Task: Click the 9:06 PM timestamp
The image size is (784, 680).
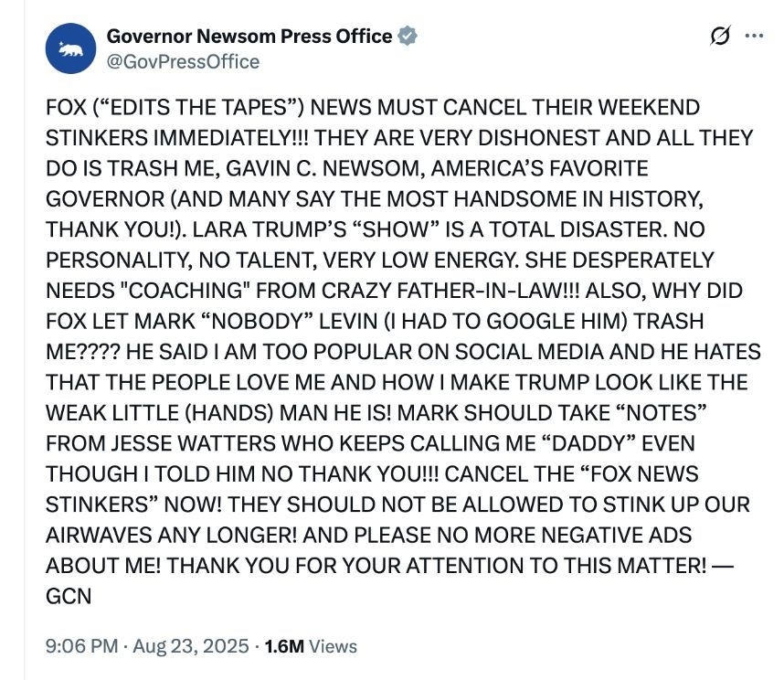Action: [81, 646]
